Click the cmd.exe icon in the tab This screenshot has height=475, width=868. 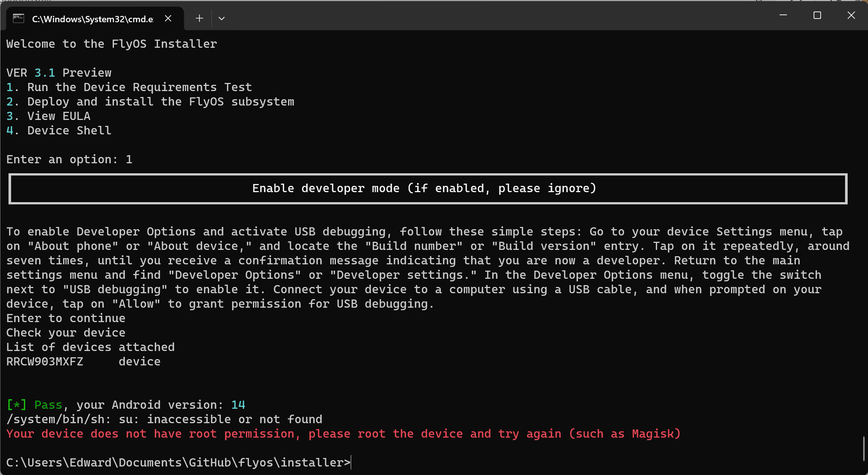click(18, 19)
